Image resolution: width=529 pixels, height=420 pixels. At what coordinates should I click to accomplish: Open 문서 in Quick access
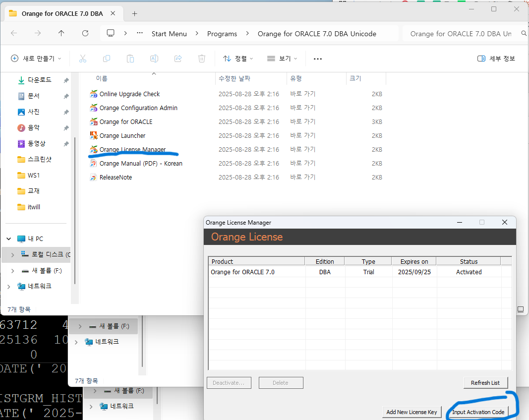(x=29, y=96)
